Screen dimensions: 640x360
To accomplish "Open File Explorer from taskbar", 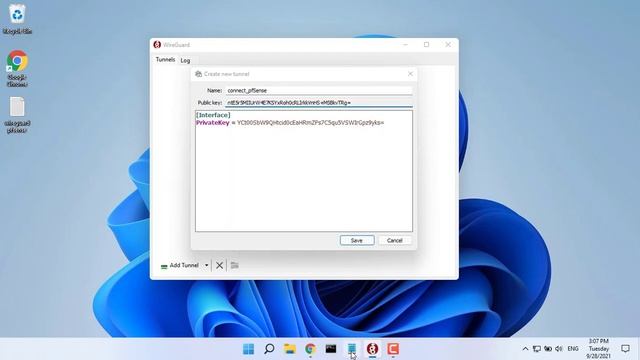I will 290,349.
